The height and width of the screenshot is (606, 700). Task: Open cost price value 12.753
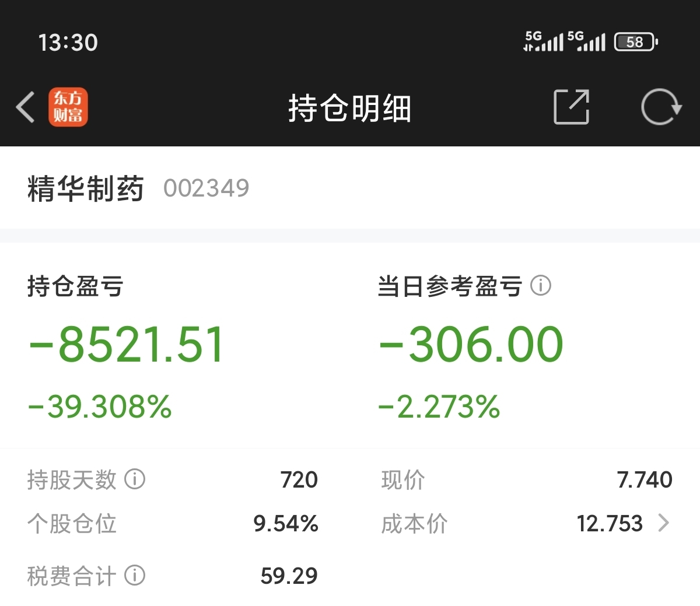(610, 523)
